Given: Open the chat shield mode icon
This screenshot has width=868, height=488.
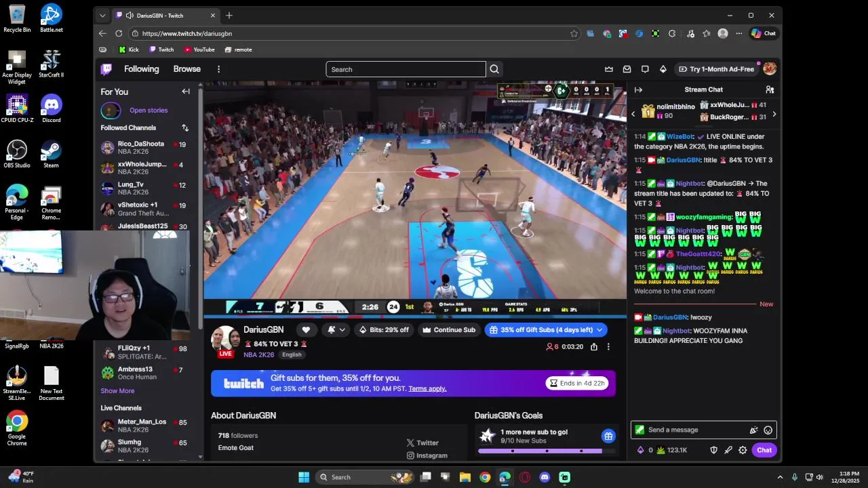Looking at the screenshot, I should click(713, 450).
